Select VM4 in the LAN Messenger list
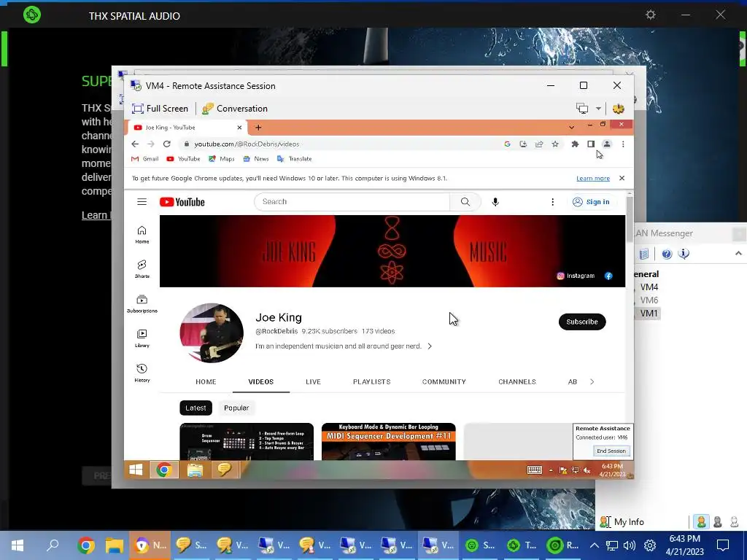The image size is (747, 560). coord(649,287)
